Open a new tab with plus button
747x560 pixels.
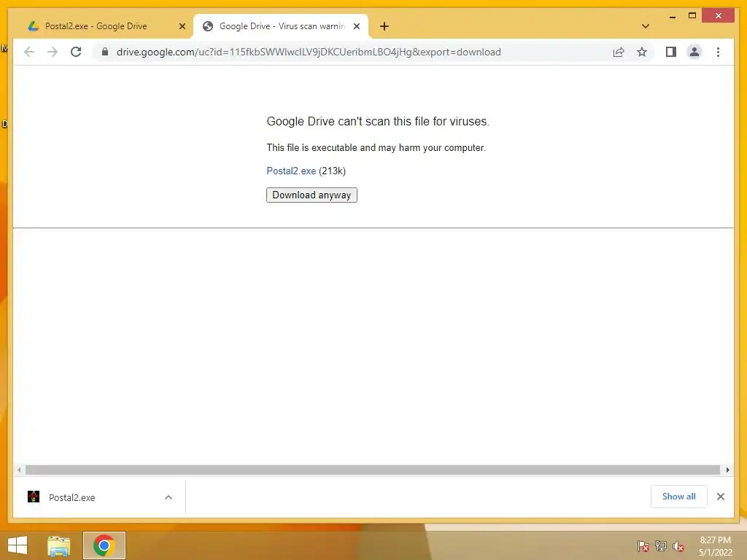coord(384,26)
